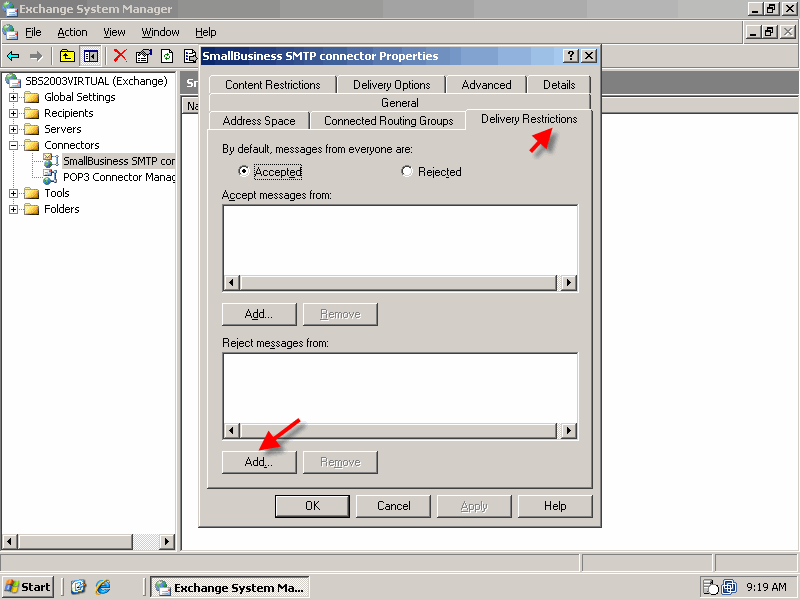Switch to the Content Restrictions tab
This screenshot has width=800, height=600.
point(273,85)
